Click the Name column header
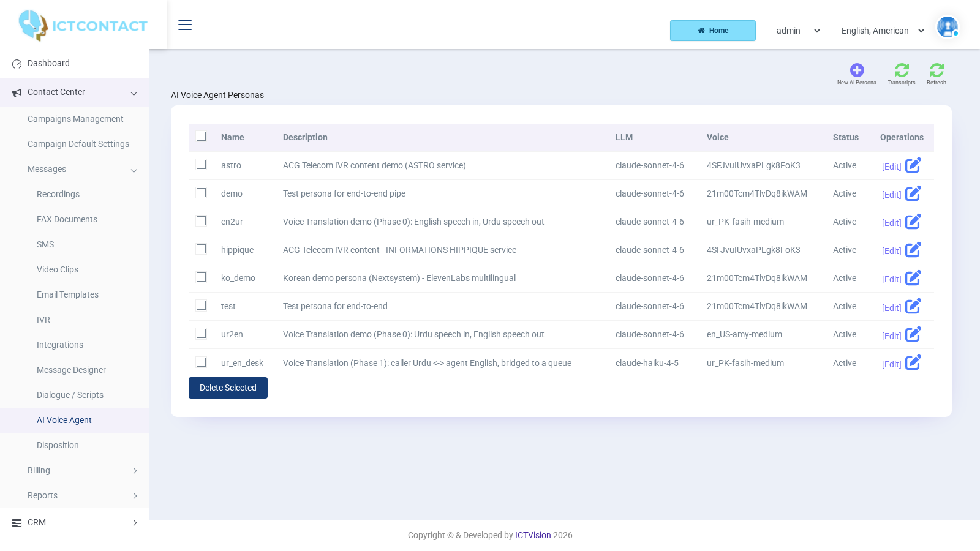980x551 pixels. [x=233, y=137]
